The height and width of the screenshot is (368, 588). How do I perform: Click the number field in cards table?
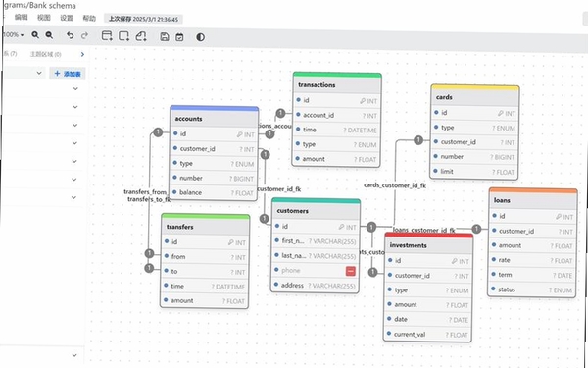click(x=474, y=157)
